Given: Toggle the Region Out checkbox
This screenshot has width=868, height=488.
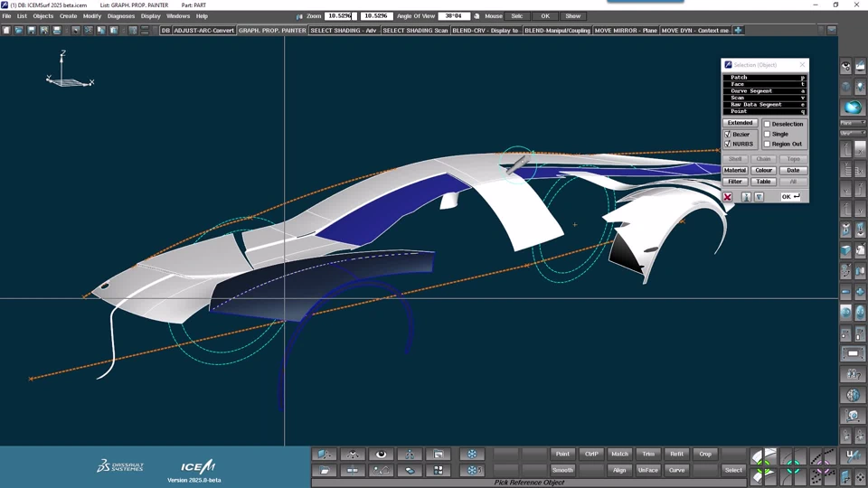Looking at the screenshot, I should (x=767, y=144).
